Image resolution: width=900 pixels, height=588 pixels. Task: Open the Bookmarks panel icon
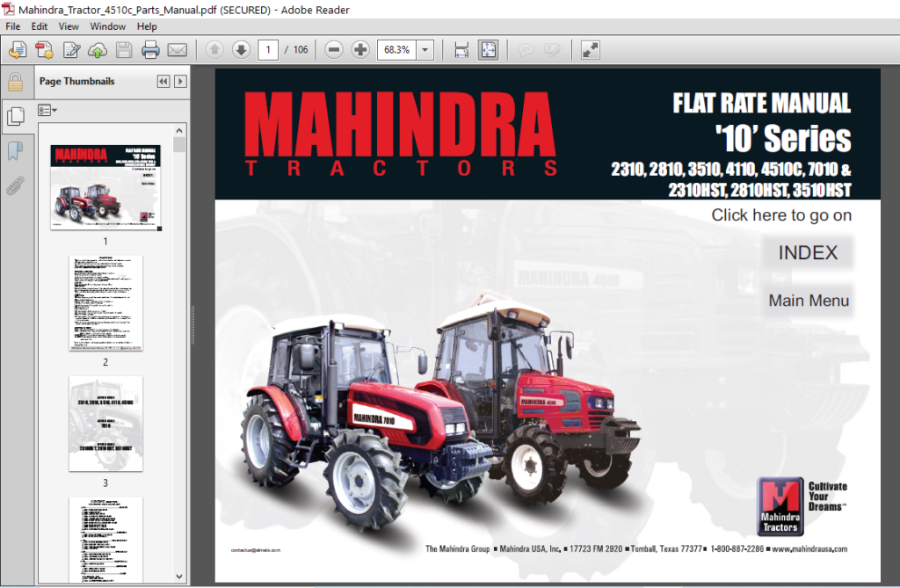16,151
